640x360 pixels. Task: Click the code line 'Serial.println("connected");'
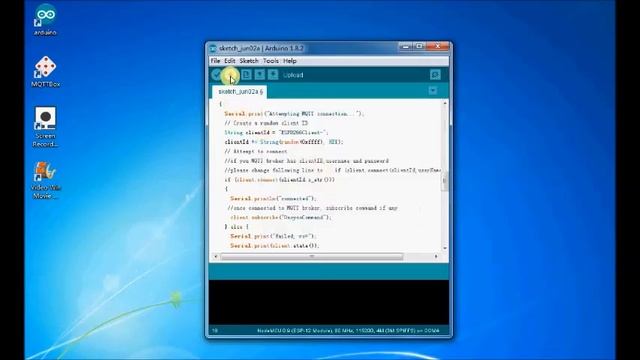click(x=273, y=198)
